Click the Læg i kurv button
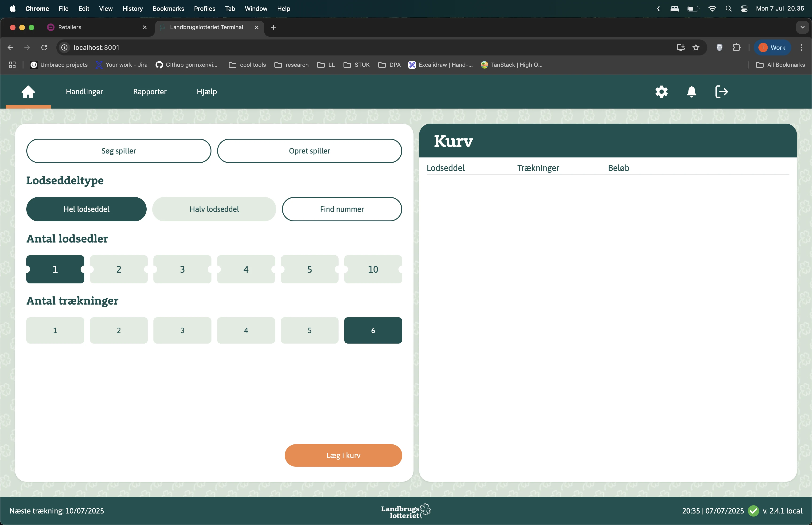Image resolution: width=812 pixels, height=525 pixels. coord(343,455)
